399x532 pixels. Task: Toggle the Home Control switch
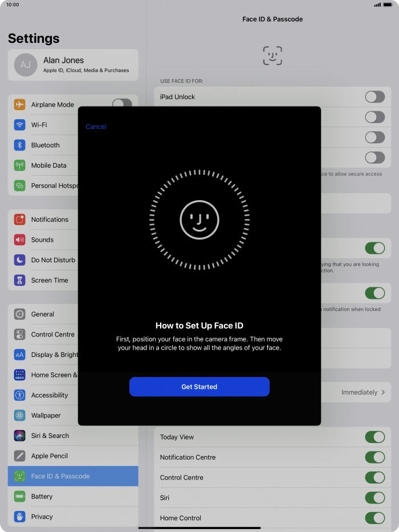(375, 518)
